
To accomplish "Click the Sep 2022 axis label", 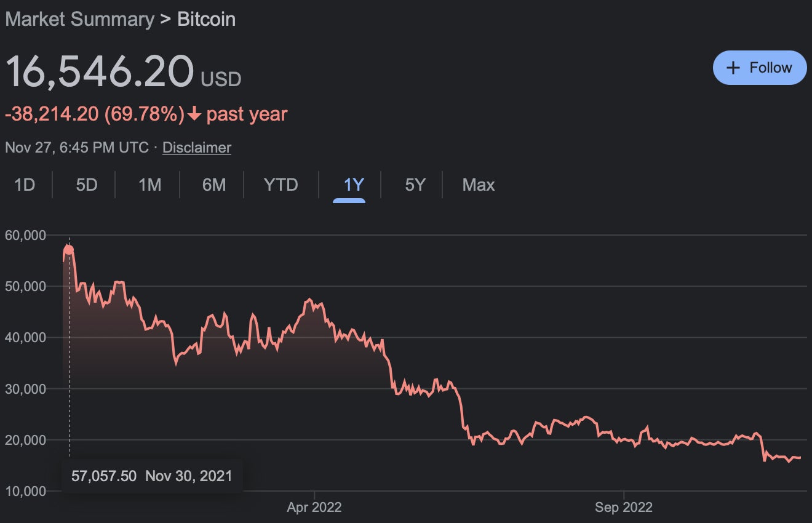I will click(x=624, y=508).
